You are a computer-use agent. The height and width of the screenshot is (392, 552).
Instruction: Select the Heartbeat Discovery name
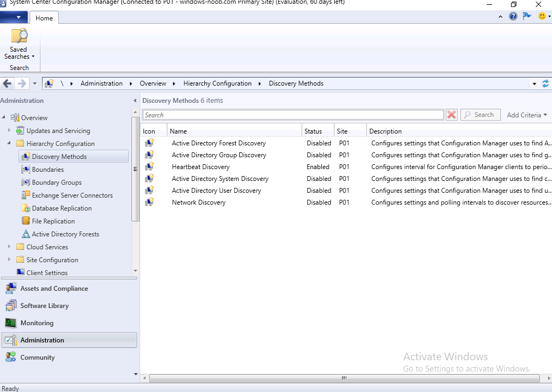point(201,166)
